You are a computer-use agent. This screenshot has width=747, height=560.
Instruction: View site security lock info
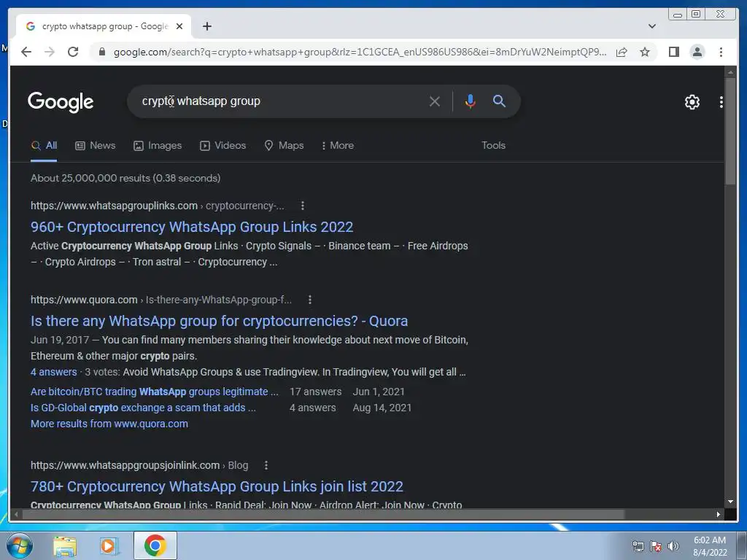pos(101,52)
